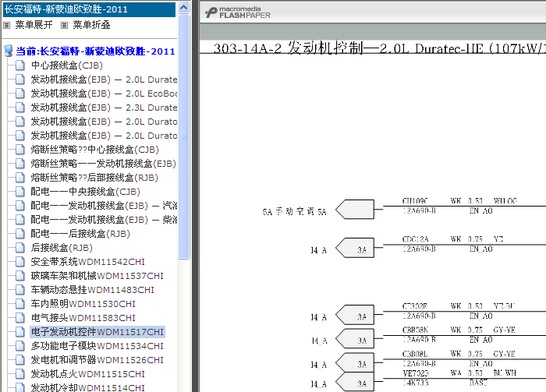Click page icon beside 车内照明WDM11530CHI
Screen dimensions: 546x392
click(x=20, y=304)
